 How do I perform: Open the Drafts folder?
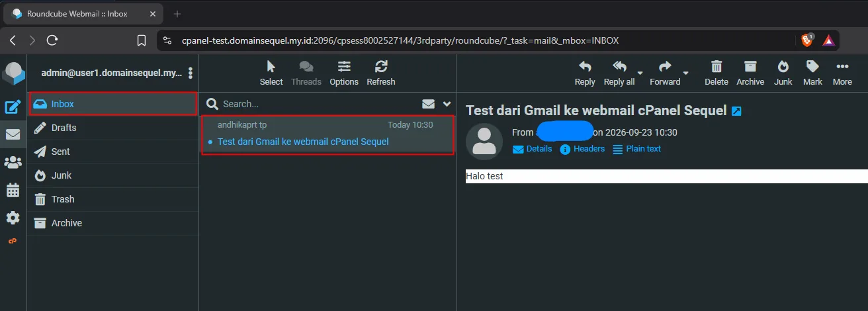click(x=113, y=128)
